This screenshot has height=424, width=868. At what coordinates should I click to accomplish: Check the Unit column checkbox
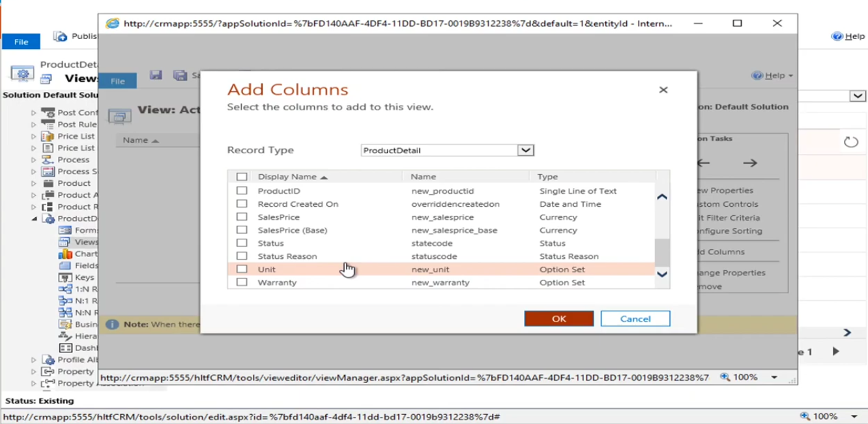click(242, 269)
